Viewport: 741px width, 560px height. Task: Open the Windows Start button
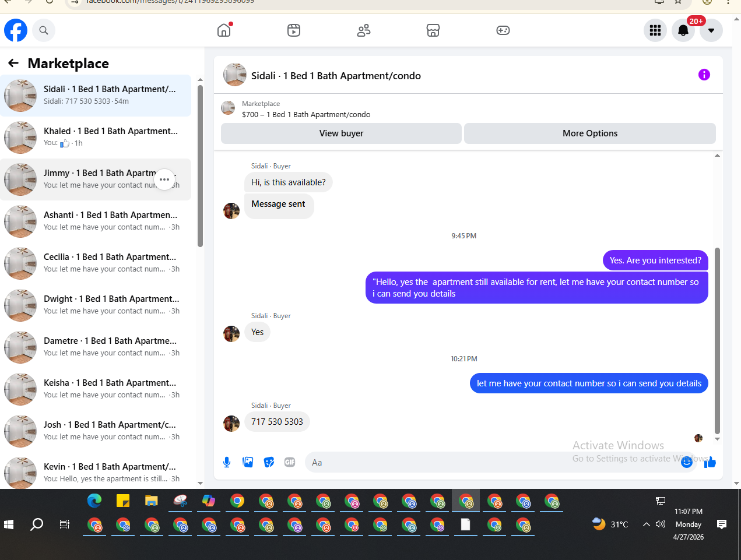point(9,524)
